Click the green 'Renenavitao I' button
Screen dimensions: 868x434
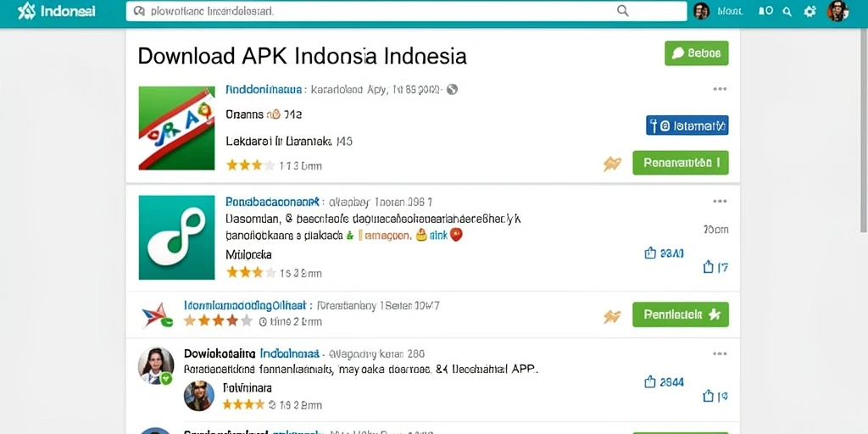(x=681, y=163)
